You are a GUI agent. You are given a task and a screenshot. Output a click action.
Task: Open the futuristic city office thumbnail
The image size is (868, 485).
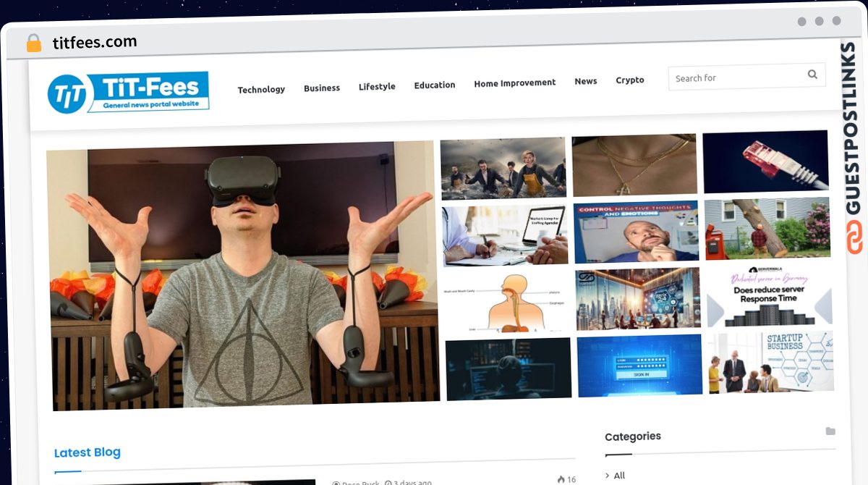(x=638, y=299)
